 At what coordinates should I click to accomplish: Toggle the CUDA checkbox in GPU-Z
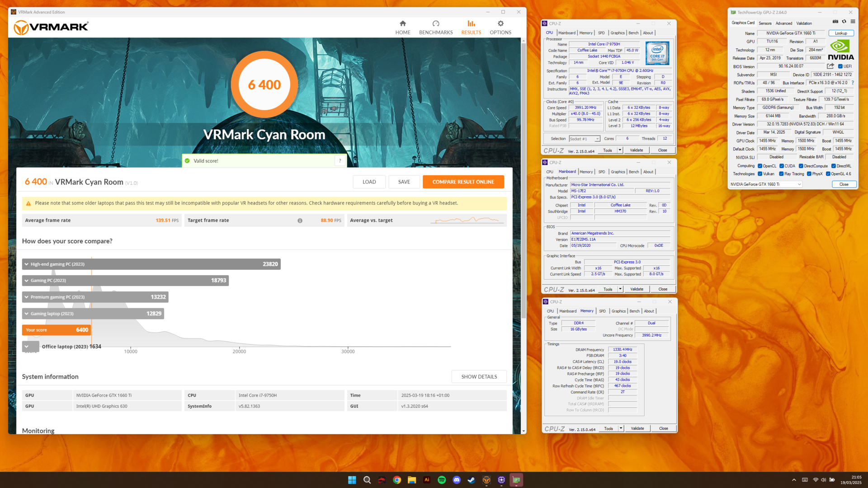click(x=782, y=166)
